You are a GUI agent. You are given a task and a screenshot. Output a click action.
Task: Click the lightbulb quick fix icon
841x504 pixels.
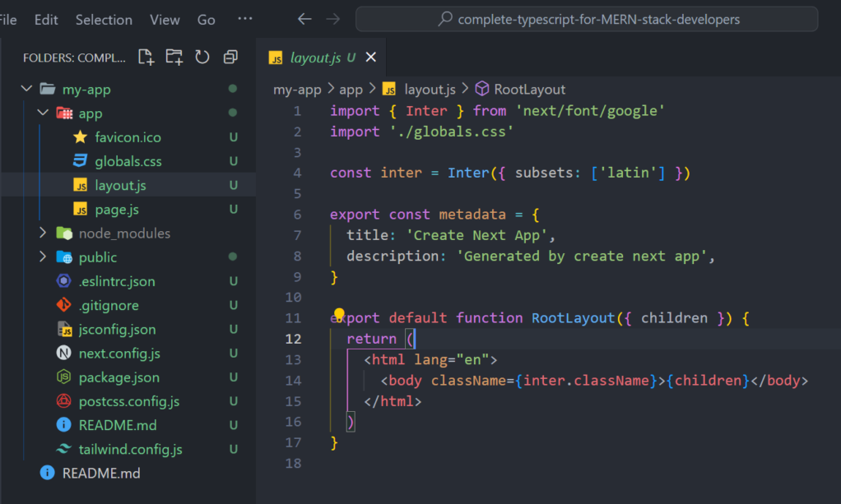(x=338, y=314)
